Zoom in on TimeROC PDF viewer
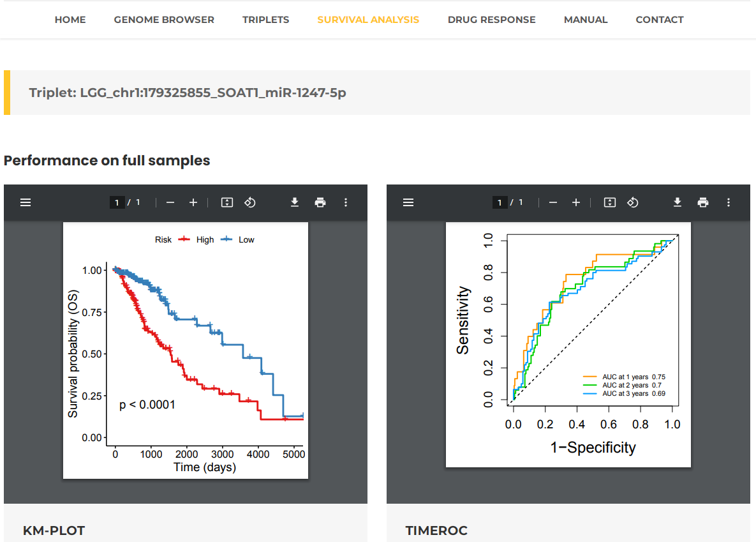The image size is (756, 542). pyautogui.click(x=576, y=203)
